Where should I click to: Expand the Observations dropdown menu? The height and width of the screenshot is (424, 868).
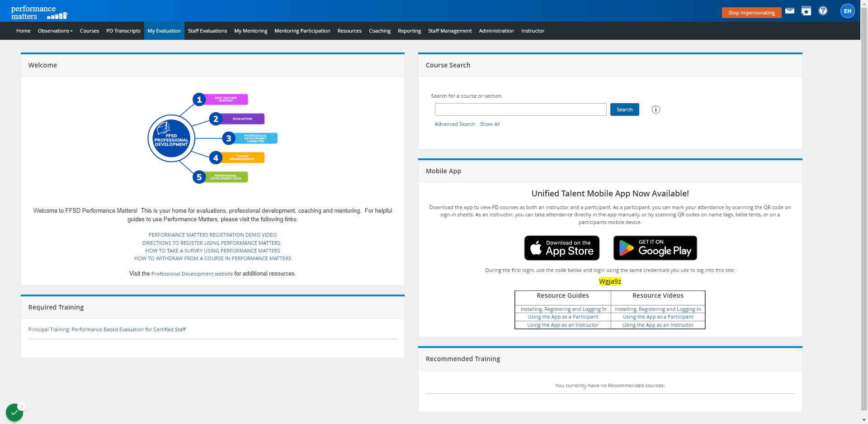click(x=55, y=31)
